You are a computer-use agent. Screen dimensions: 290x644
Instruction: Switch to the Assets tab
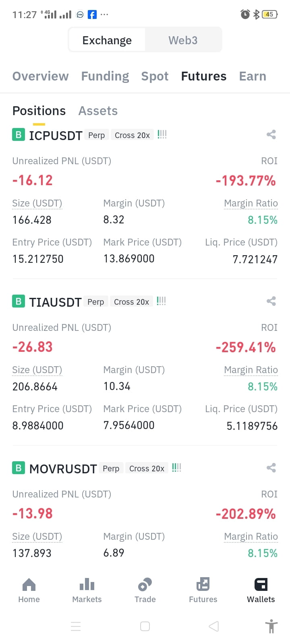pos(98,111)
